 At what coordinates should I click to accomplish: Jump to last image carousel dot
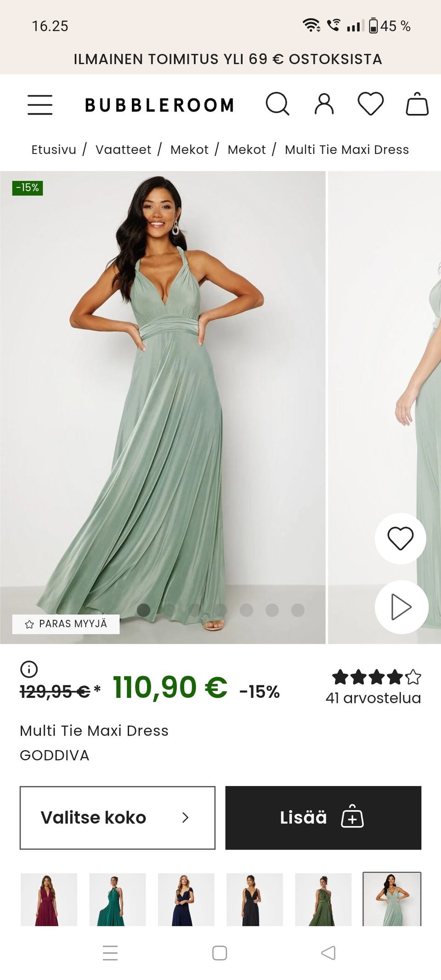point(298,610)
